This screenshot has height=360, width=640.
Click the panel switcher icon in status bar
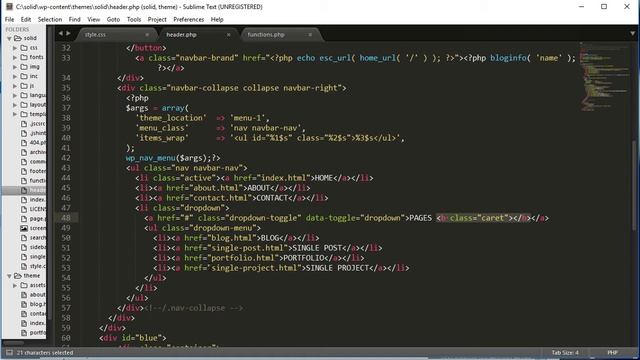9,352
